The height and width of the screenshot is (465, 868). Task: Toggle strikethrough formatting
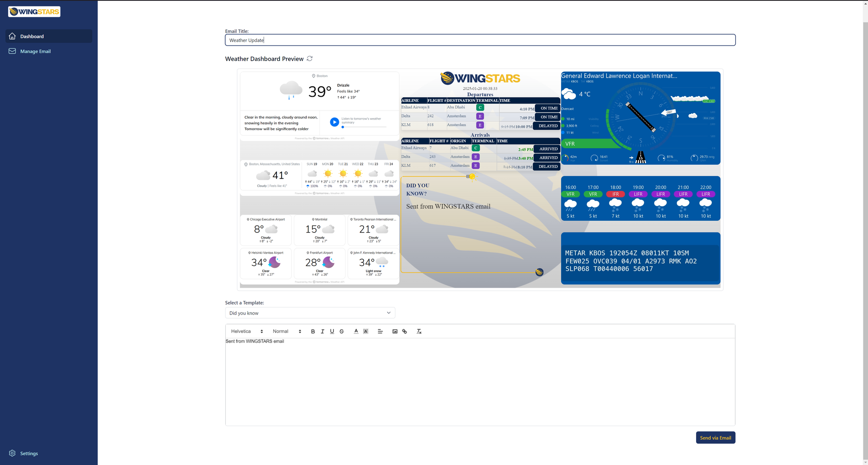[342, 331]
